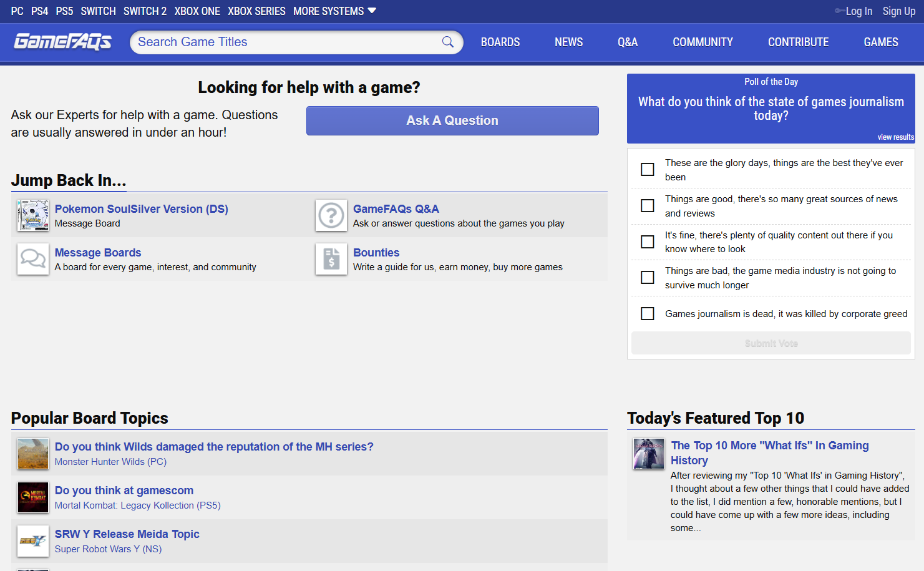Open Mortal Kombat: Legacy Kollection (PS5) link
This screenshot has width=924, height=571.
pos(138,505)
